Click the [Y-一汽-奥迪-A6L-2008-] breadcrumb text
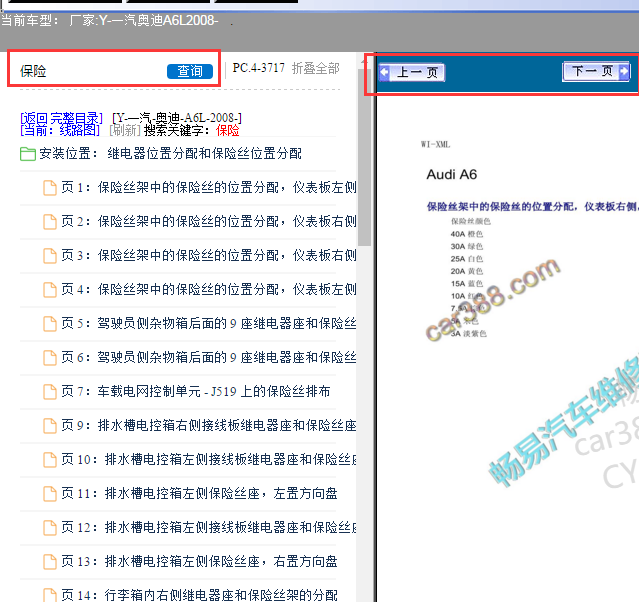 177,118
